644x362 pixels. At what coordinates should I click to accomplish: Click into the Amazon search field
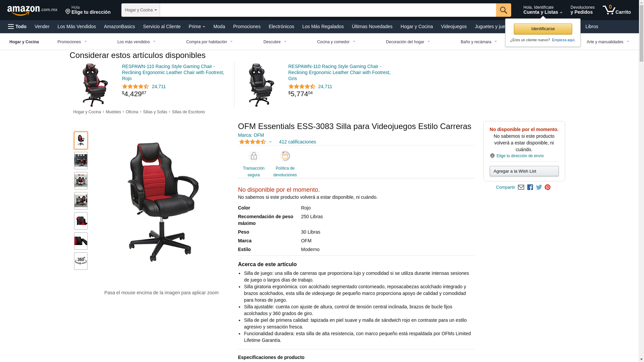pyautogui.click(x=328, y=10)
